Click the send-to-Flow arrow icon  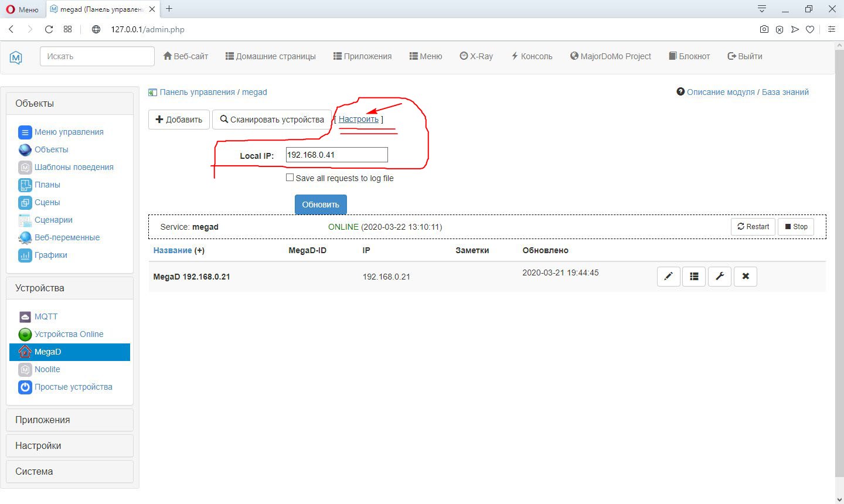coord(795,29)
